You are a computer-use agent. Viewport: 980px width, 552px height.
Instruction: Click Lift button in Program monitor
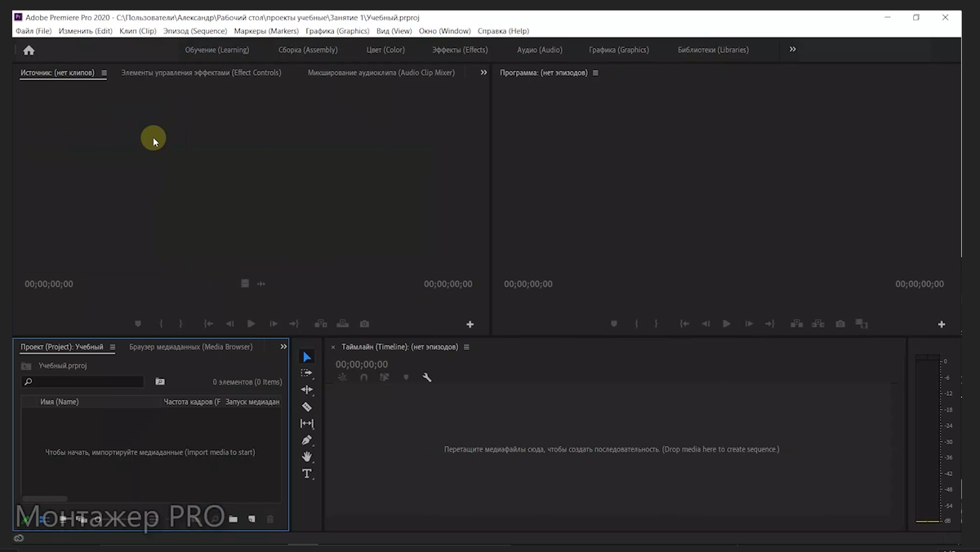[x=796, y=324]
